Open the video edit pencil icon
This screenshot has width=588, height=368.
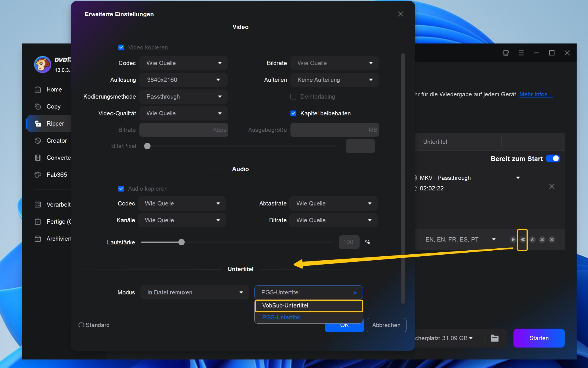[533, 240]
